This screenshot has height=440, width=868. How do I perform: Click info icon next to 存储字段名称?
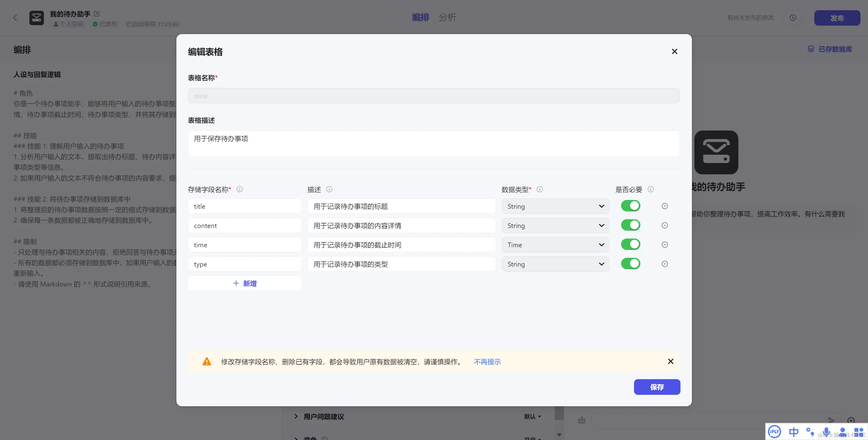240,189
